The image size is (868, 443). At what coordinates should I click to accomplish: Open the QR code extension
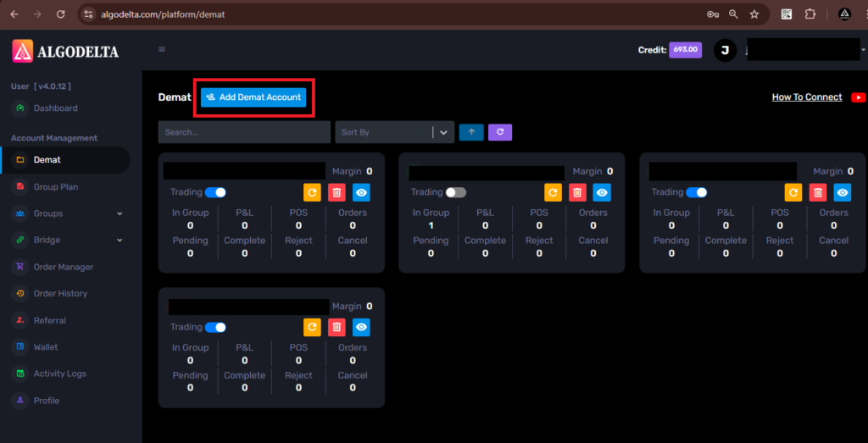click(787, 14)
